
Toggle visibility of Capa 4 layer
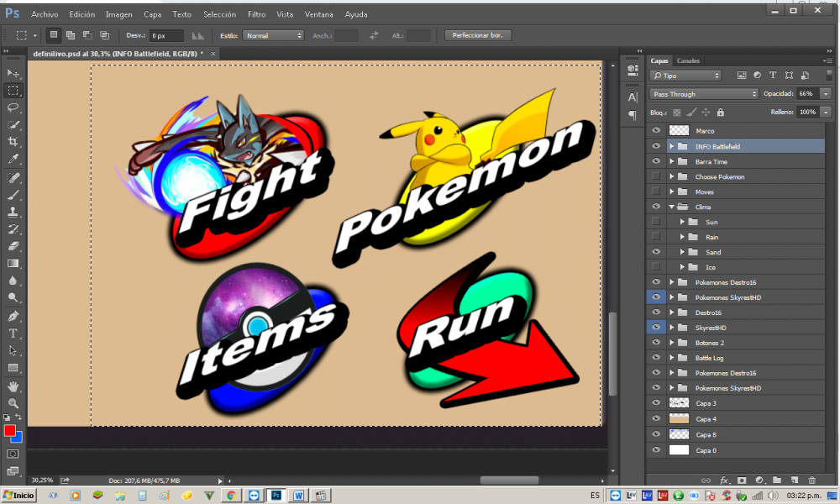pos(656,418)
